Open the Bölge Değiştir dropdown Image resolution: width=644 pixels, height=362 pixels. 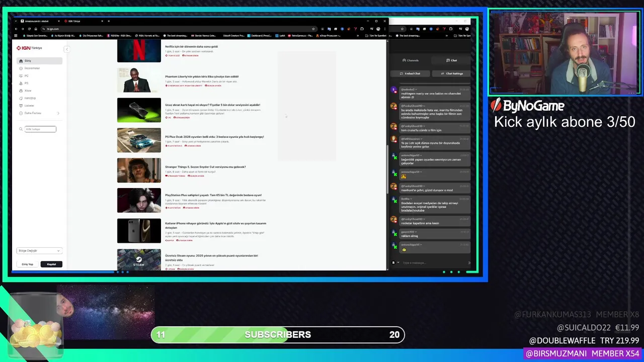point(39,250)
